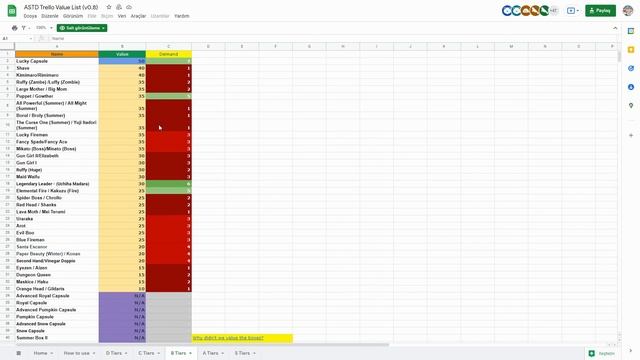This screenshot has height=360, width=640.
Task: Open the present to meeting icon
Action: coord(573,11)
